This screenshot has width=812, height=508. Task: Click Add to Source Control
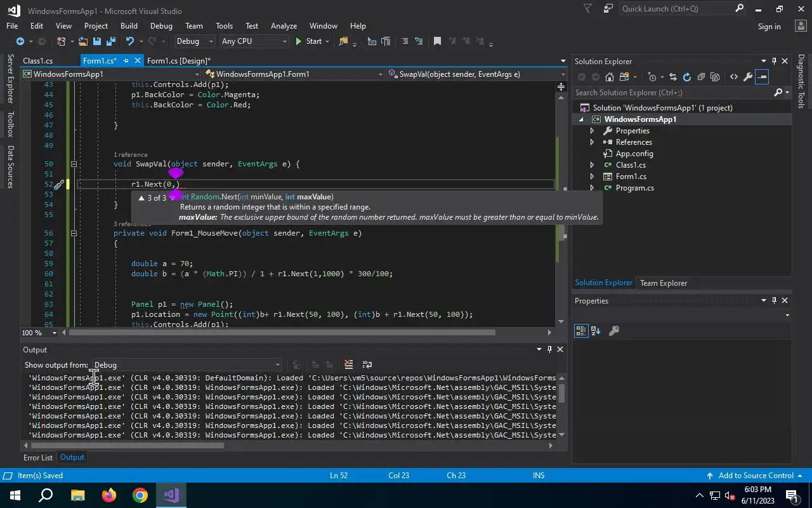click(x=756, y=476)
